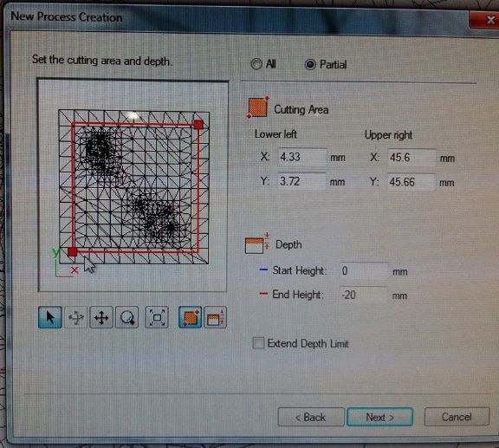The image size is (499, 448).
Task: Choose the All radio button
Action: tap(256, 64)
